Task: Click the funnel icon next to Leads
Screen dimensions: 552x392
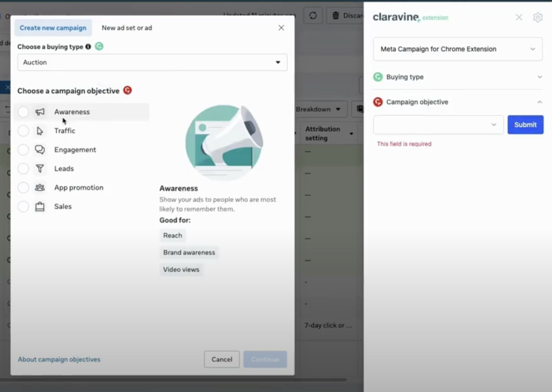Action: click(x=40, y=168)
